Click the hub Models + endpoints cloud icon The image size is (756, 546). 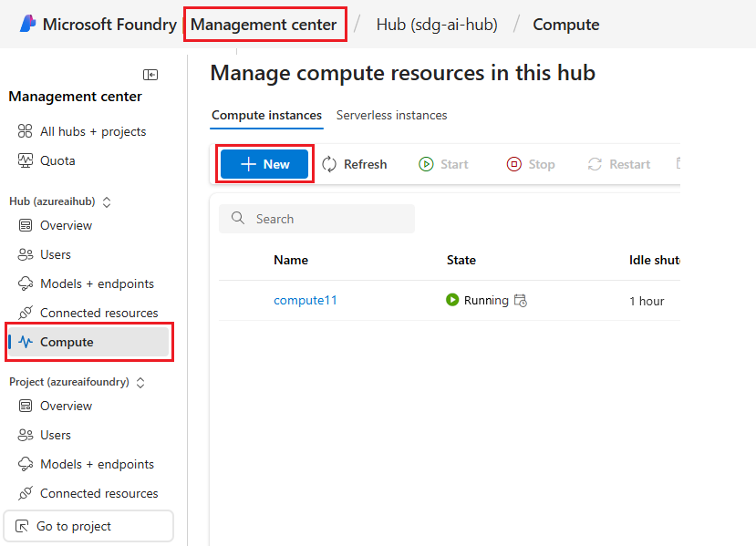[x=25, y=283]
